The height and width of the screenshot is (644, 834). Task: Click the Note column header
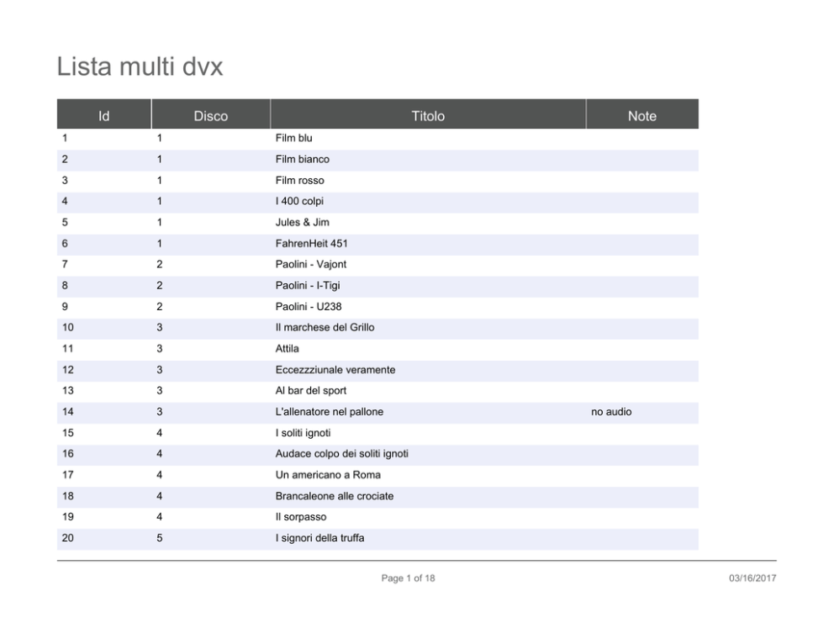click(642, 113)
